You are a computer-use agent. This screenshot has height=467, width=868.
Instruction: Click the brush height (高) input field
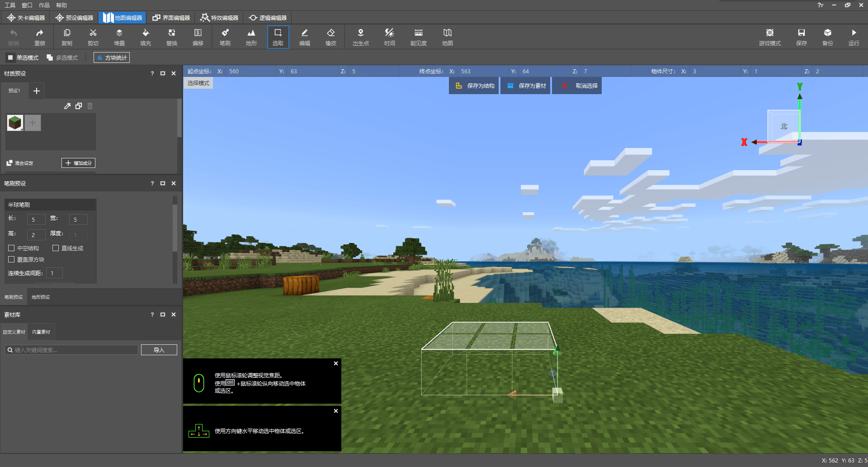coord(36,235)
